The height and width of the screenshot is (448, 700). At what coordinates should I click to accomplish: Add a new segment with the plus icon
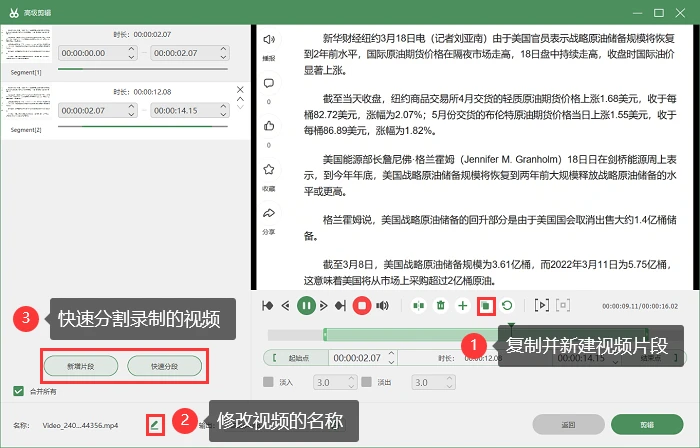[463, 306]
